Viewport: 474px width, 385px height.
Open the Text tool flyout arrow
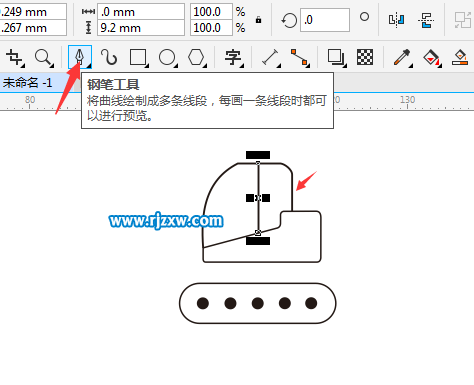tap(242, 65)
